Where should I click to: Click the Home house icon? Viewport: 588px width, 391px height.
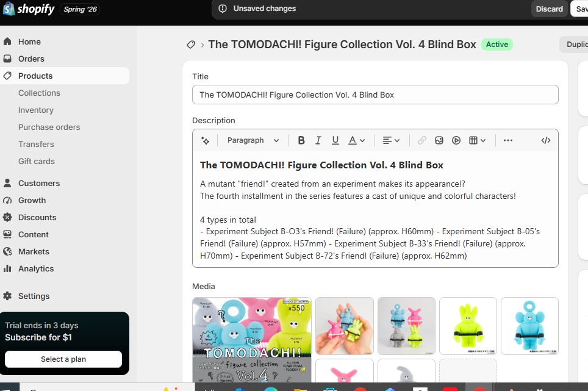click(7, 41)
